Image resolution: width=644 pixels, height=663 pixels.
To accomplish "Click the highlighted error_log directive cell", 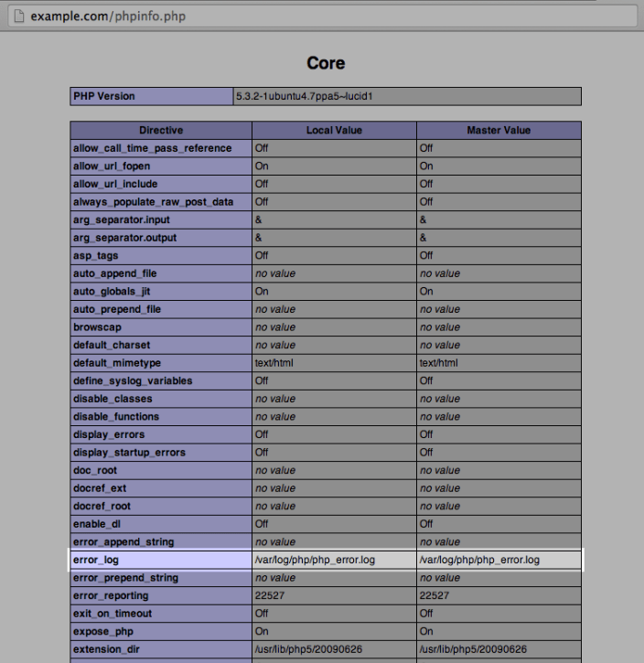I will tap(161, 560).
